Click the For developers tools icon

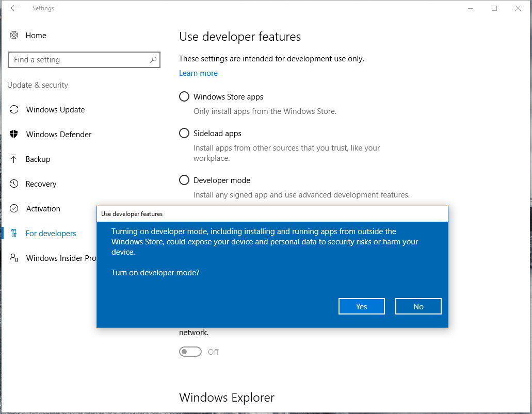click(13, 233)
